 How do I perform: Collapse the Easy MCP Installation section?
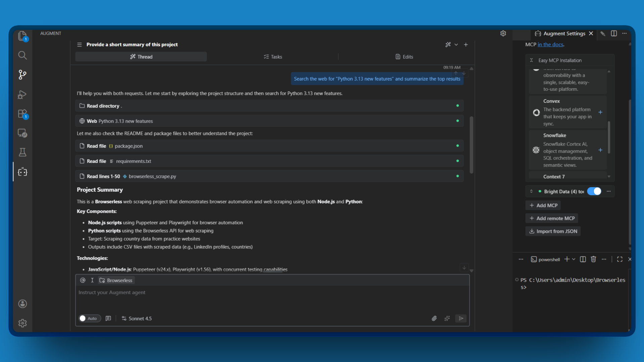532,60
